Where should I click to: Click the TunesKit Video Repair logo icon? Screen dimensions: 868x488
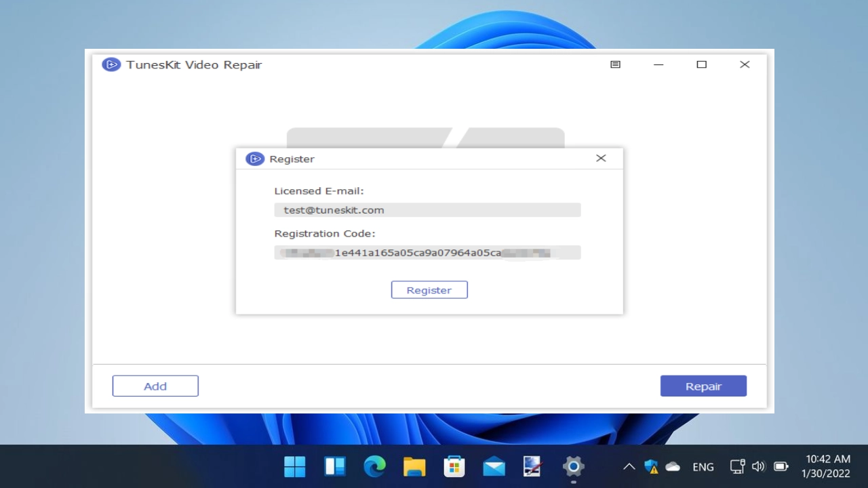click(x=111, y=64)
